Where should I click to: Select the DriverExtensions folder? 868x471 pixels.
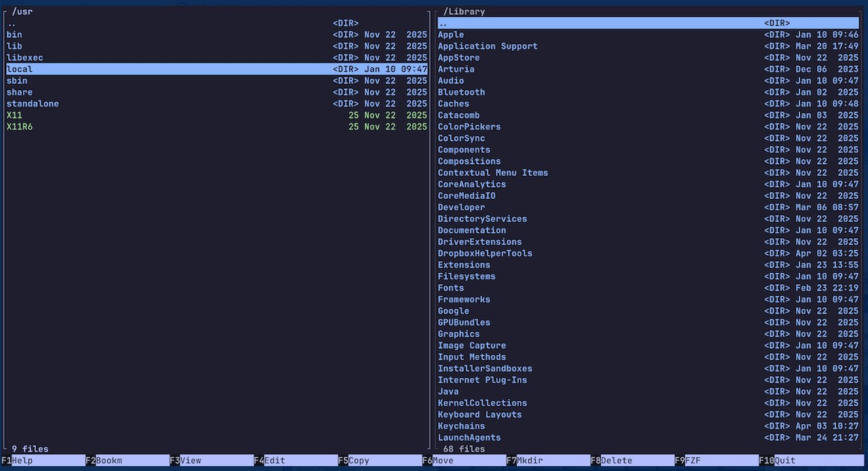[x=648, y=242]
